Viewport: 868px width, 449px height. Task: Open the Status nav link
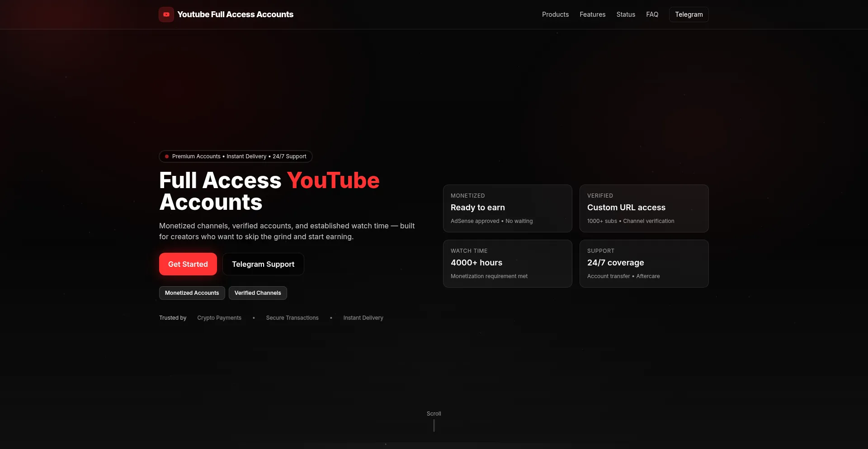coord(626,14)
